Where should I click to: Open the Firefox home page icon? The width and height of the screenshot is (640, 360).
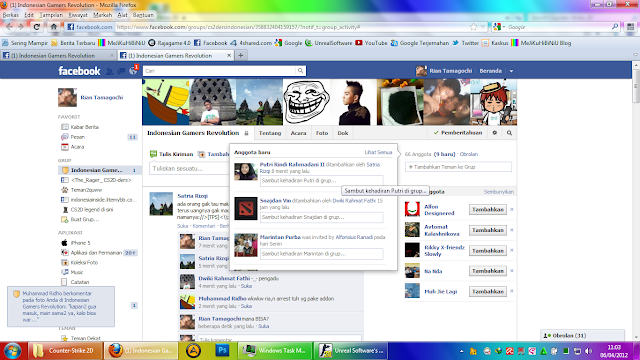tap(53, 27)
